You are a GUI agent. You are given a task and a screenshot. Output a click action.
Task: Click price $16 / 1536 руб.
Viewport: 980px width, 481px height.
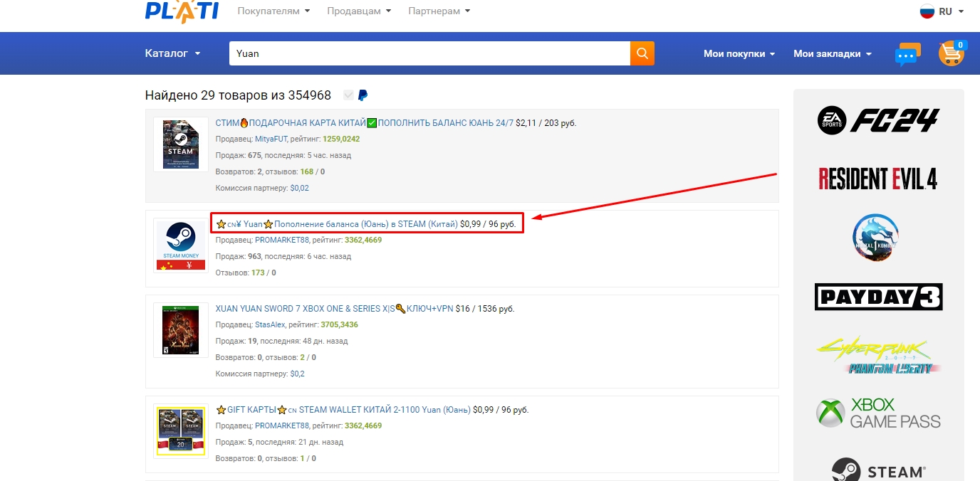click(x=485, y=309)
